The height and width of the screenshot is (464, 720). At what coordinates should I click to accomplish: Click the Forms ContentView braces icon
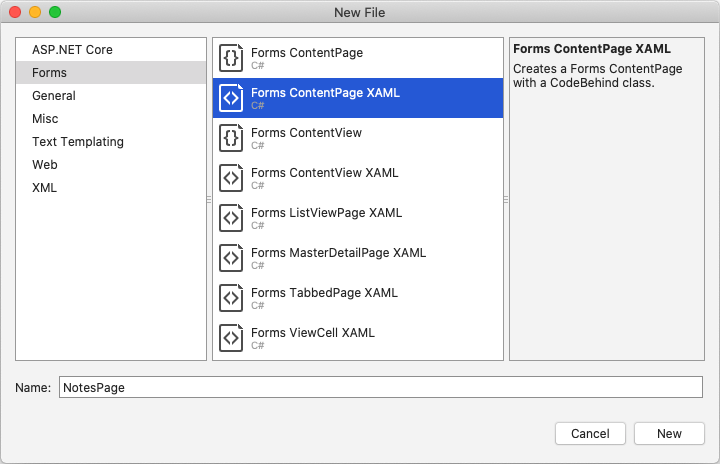(231, 138)
